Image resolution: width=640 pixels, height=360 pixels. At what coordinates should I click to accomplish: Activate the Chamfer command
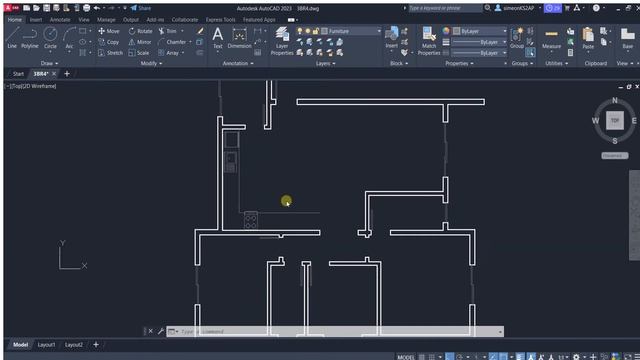coord(172,42)
